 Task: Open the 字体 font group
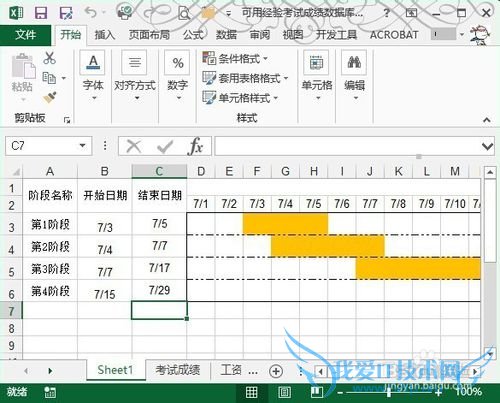click(x=93, y=76)
